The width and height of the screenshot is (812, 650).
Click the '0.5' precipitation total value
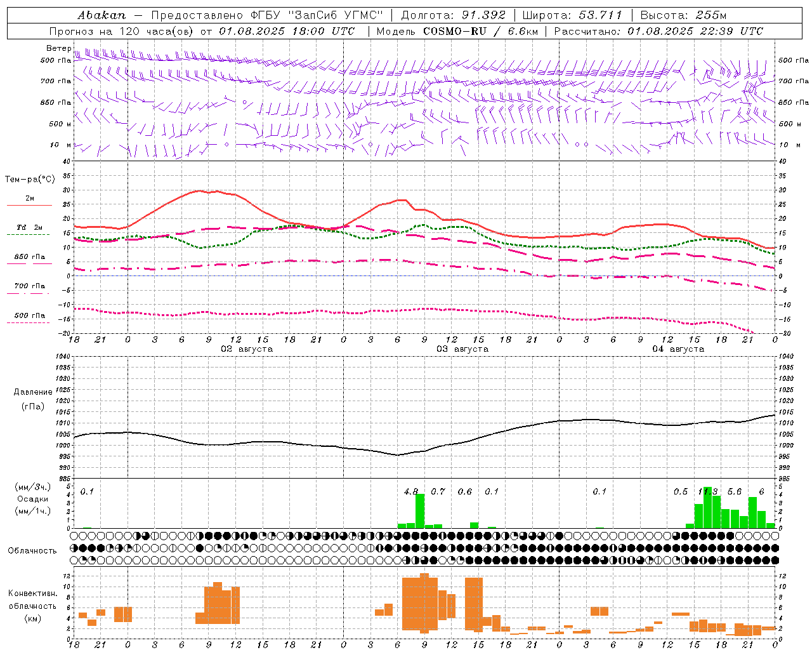click(681, 491)
